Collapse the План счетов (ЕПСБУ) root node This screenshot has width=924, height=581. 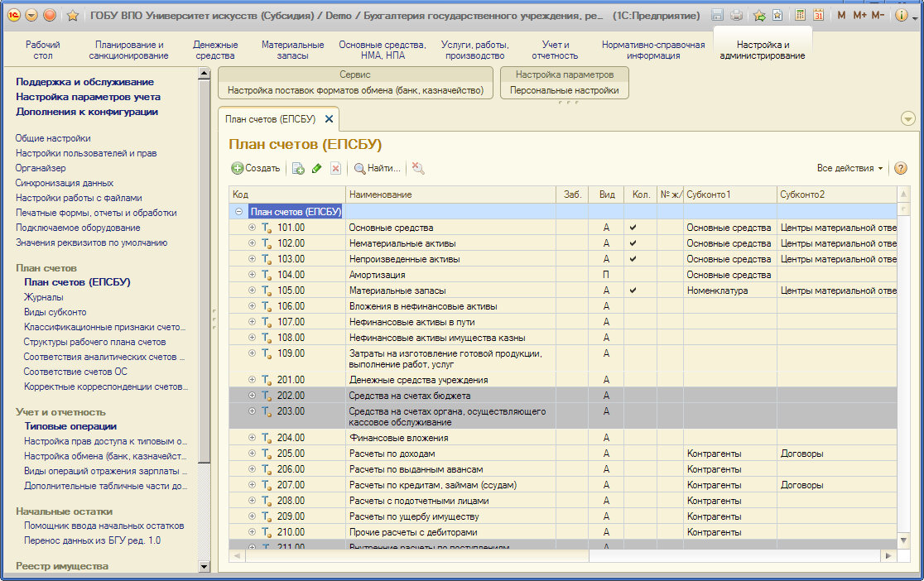coord(238,212)
